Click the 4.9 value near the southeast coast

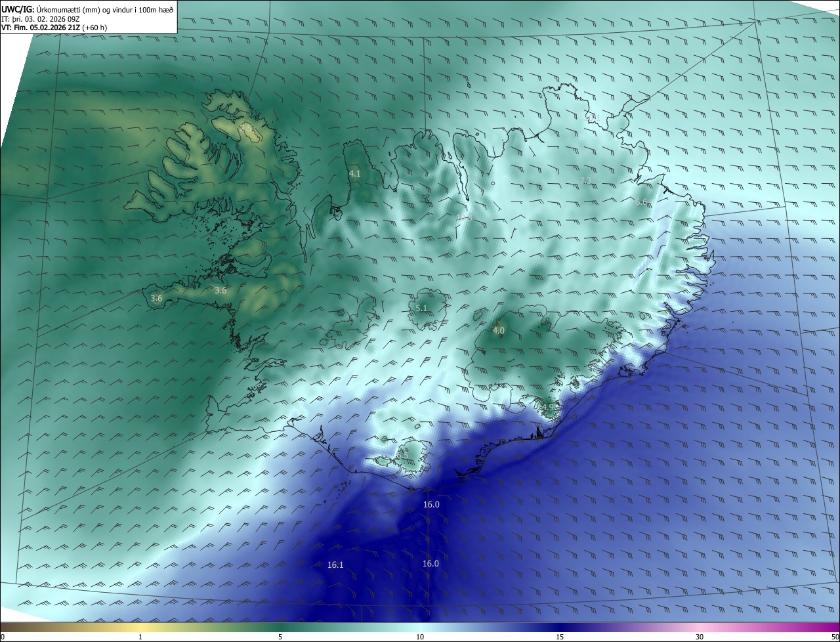tap(548, 407)
